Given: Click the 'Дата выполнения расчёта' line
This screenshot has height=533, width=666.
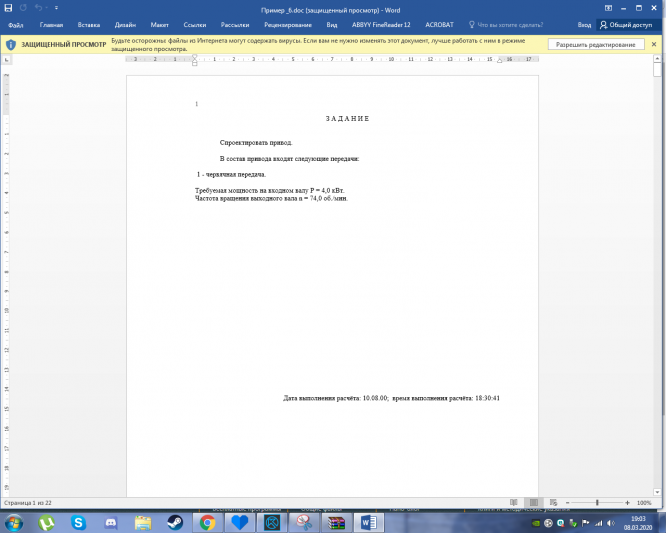Looking at the screenshot, I should click(391, 398).
